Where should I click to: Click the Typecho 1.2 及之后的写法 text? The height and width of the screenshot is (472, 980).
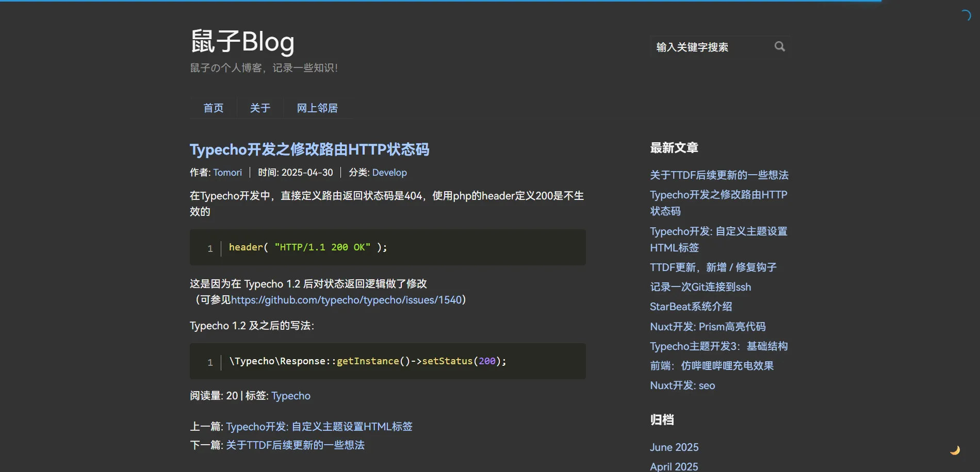pyautogui.click(x=252, y=326)
